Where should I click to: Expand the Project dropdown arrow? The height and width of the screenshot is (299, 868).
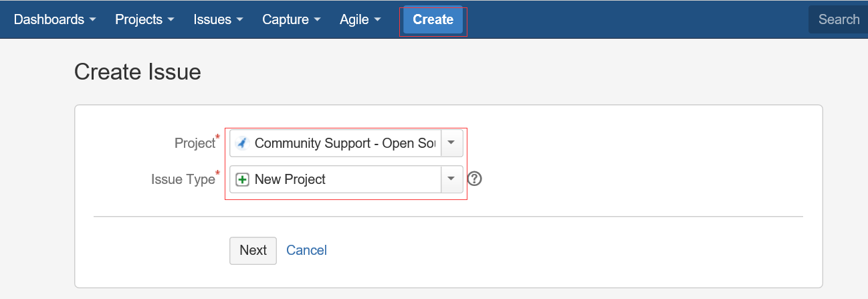451,143
